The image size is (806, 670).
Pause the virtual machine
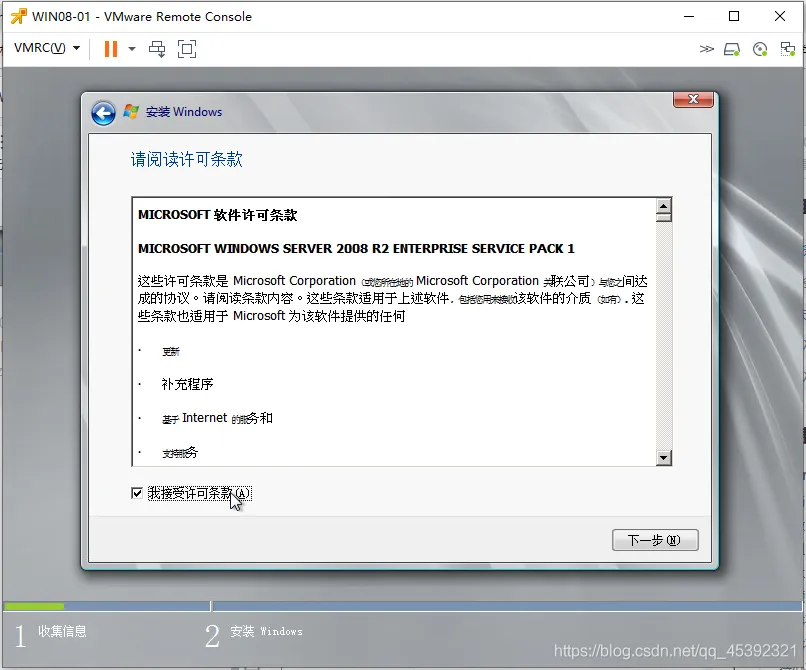pyautogui.click(x=111, y=49)
